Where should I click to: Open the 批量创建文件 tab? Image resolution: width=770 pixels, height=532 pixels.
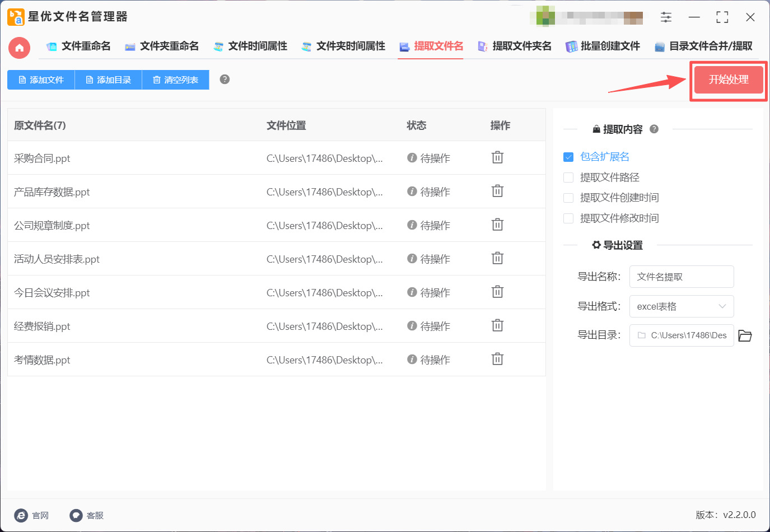[603, 46]
